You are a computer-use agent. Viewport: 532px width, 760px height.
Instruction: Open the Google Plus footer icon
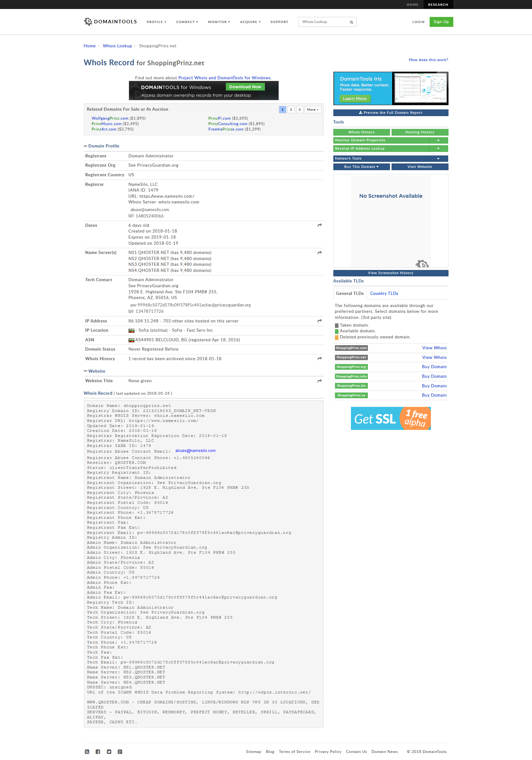[x=120, y=751]
